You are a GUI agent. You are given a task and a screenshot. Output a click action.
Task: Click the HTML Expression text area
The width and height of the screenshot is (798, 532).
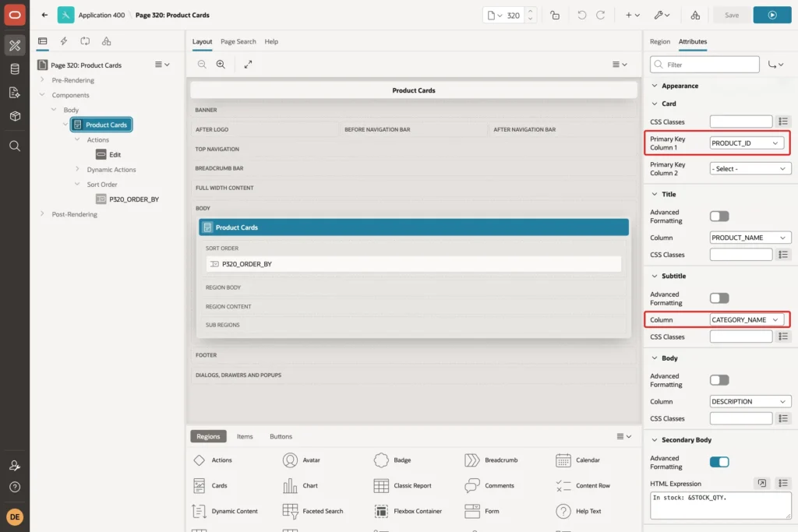coord(720,505)
